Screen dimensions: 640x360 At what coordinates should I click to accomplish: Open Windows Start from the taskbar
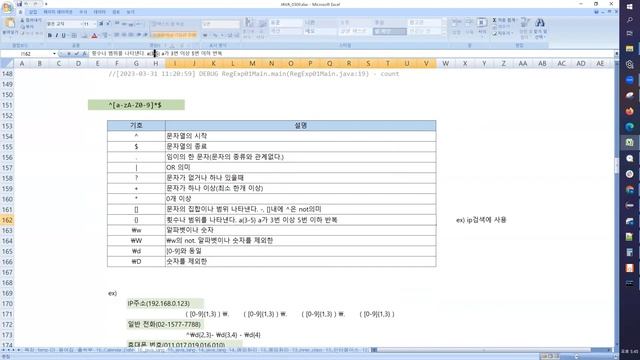click(x=630, y=6)
